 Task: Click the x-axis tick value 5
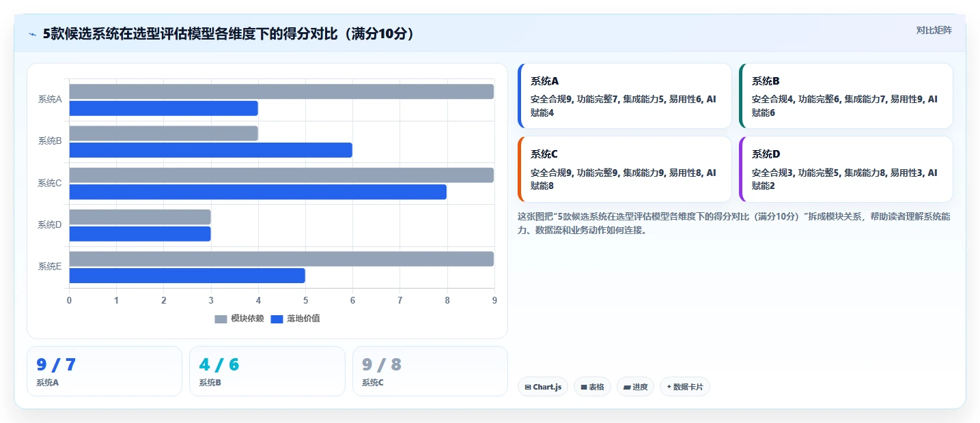305,300
